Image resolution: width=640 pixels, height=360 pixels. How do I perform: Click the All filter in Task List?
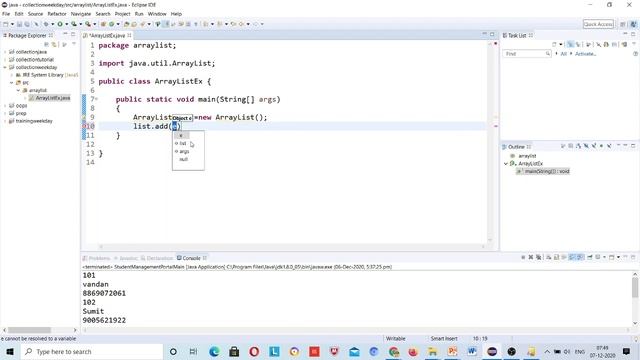click(563, 54)
